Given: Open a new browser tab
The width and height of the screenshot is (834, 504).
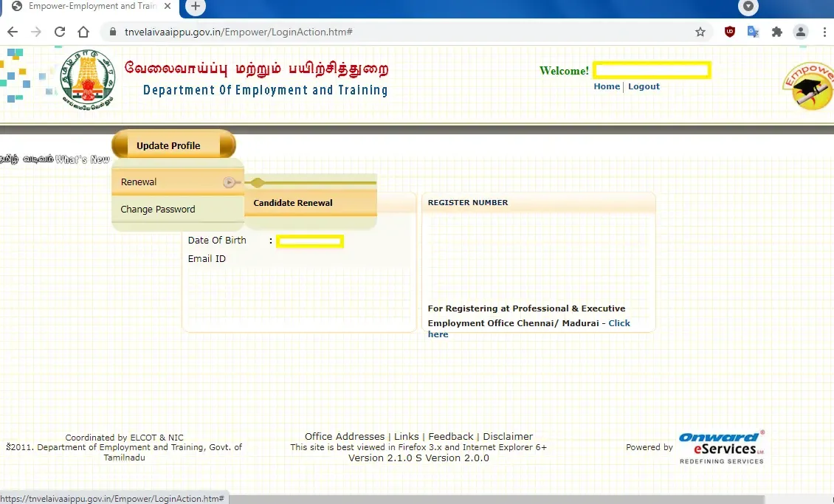Looking at the screenshot, I should (x=195, y=7).
